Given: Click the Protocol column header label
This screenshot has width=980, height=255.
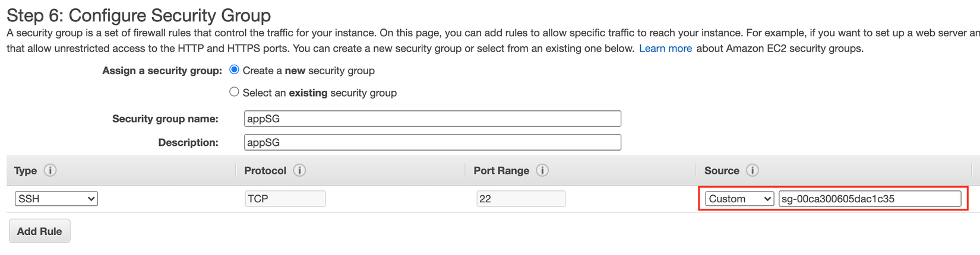Looking at the screenshot, I should pos(265,171).
